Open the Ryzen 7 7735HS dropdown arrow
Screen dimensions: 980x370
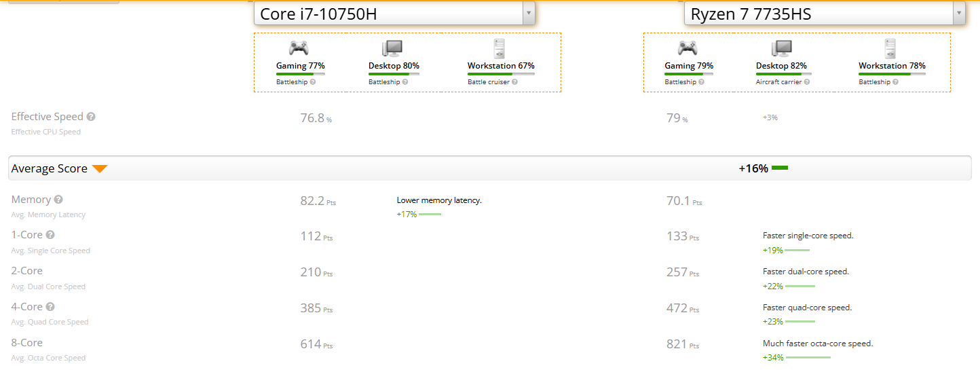pos(958,13)
